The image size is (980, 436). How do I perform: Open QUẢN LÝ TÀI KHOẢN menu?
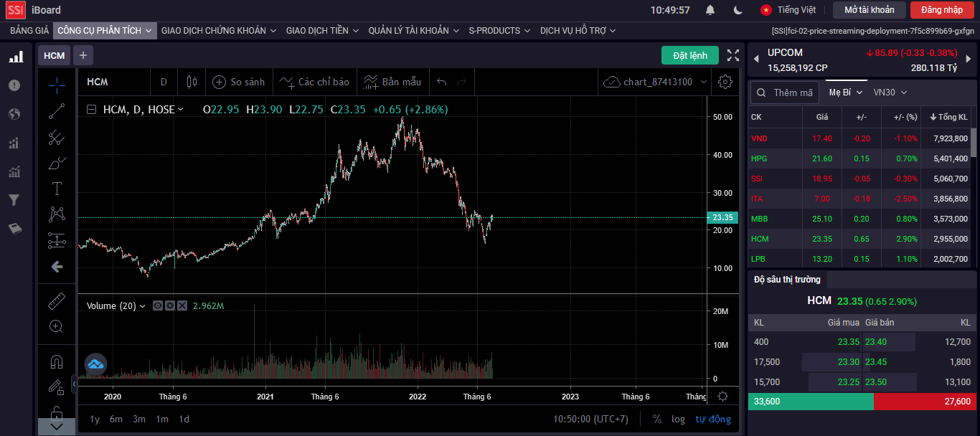click(x=414, y=31)
